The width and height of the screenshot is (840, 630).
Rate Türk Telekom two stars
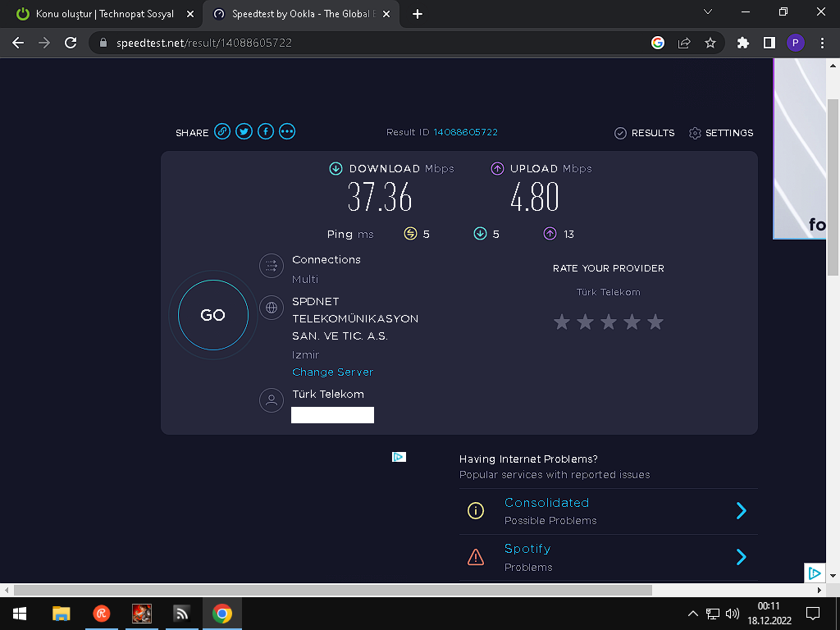[585, 322]
